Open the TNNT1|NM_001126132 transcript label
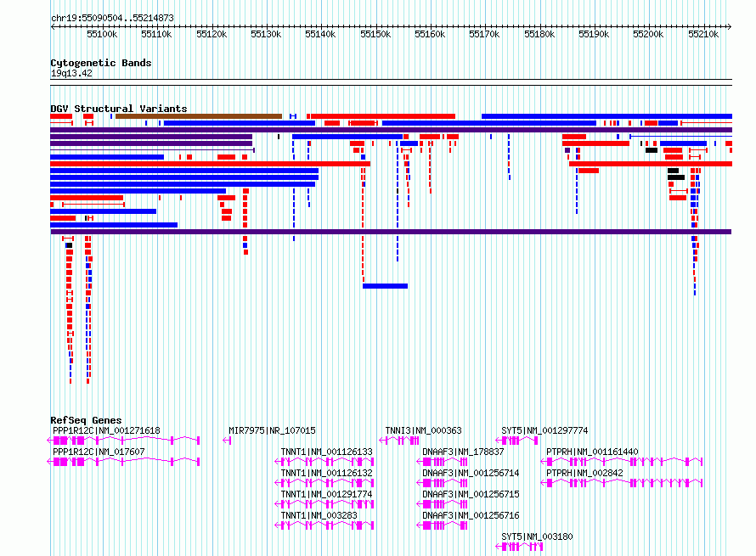 [326, 473]
